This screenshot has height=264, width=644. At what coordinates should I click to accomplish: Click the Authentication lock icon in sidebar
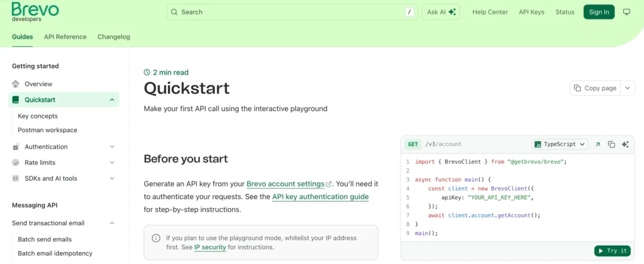(x=16, y=147)
